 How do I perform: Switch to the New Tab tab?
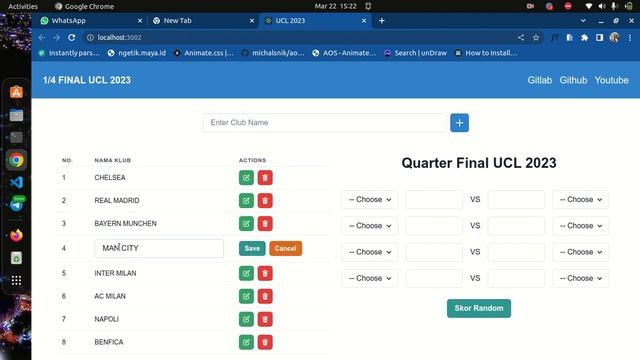point(203,20)
